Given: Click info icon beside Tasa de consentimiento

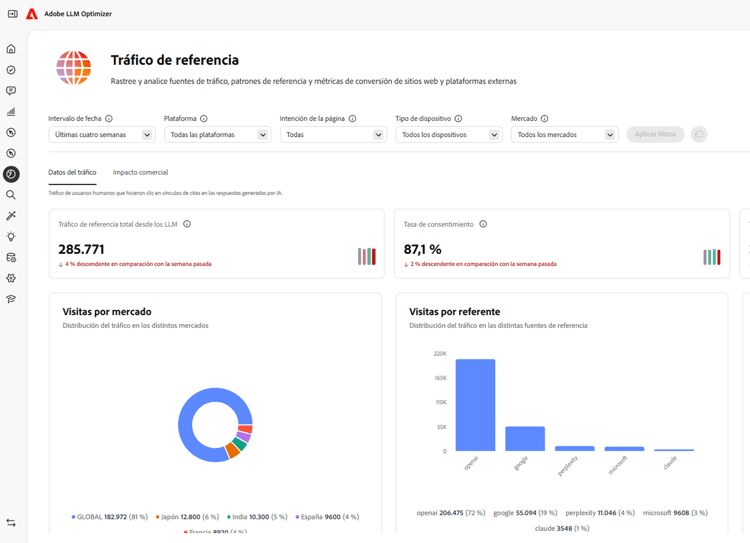Looking at the screenshot, I should [483, 224].
